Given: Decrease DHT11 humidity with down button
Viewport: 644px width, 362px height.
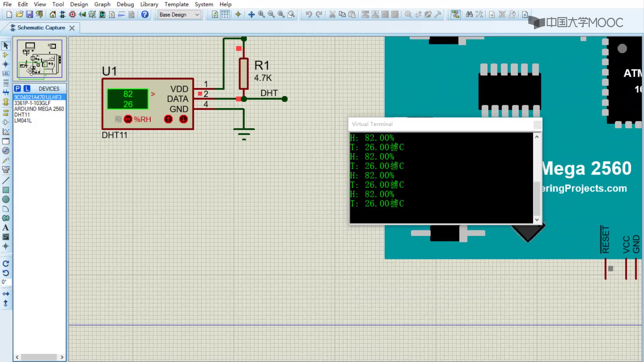Looking at the screenshot, I should (x=183, y=119).
